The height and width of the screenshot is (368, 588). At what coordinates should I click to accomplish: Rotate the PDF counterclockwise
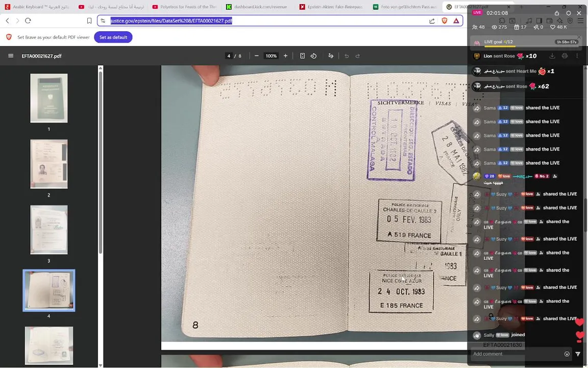313,56
